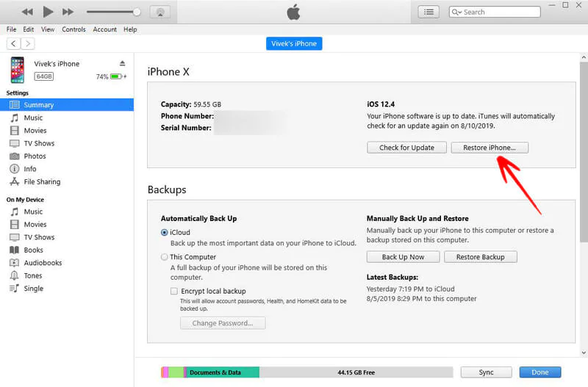The height and width of the screenshot is (387, 588).
Task: Click the Back Up Now button
Action: point(403,257)
